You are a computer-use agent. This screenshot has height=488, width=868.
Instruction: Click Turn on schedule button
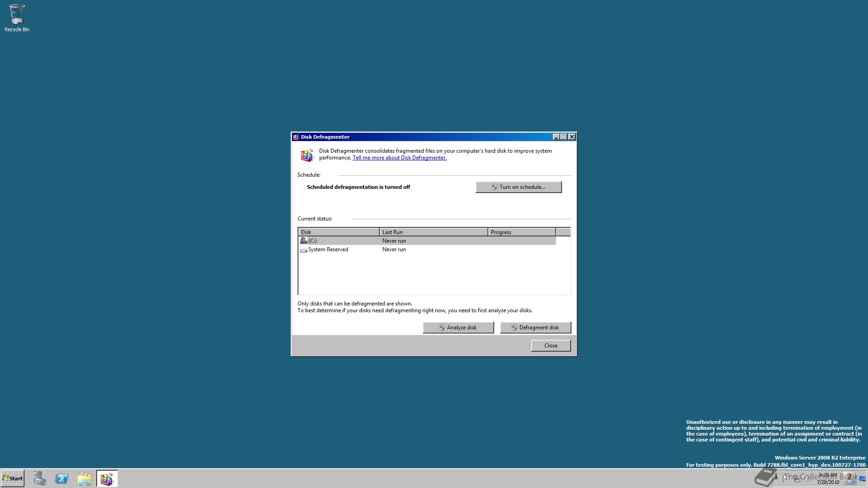(519, 187)
